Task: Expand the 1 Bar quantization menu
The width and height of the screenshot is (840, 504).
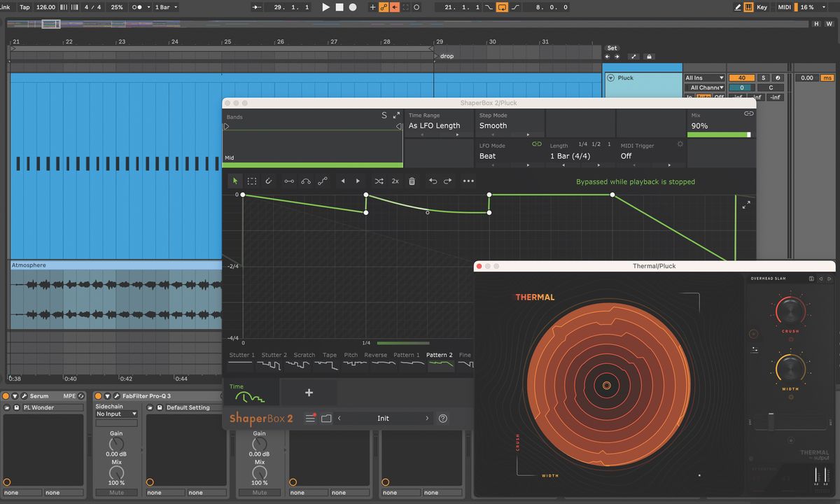Action: 165,7
